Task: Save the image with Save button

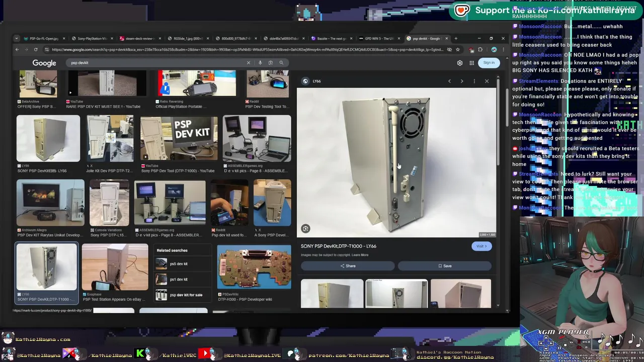Action: click(x=444, y=266)
